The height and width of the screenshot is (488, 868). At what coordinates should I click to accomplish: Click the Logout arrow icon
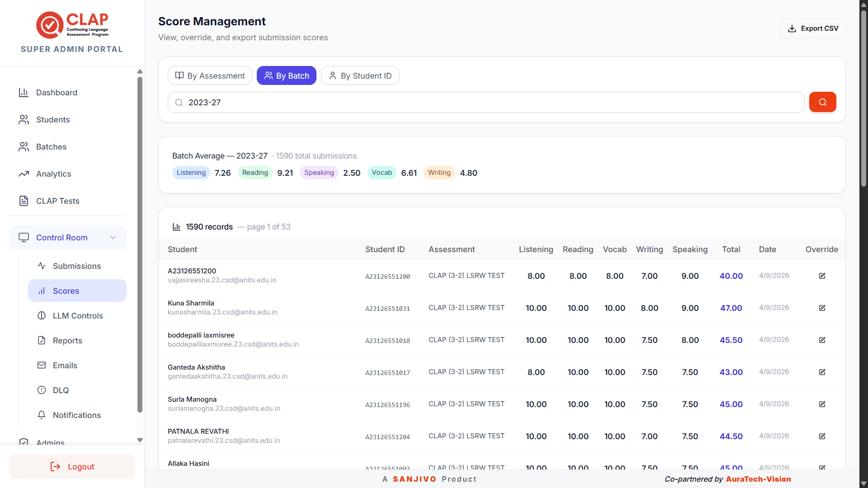[55, 467]
